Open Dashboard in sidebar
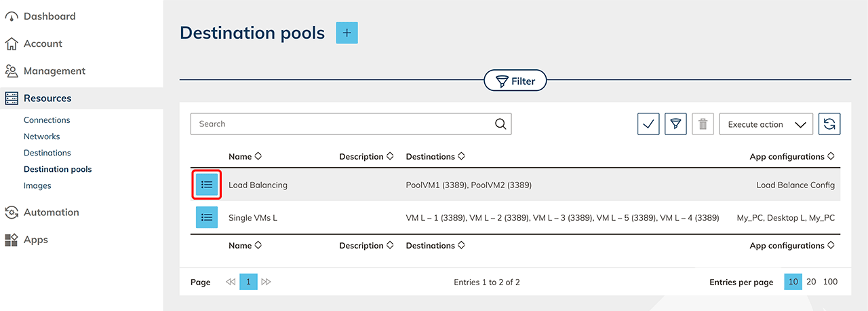This screenshot has width=868, height=311. click(x=50, y=16)
